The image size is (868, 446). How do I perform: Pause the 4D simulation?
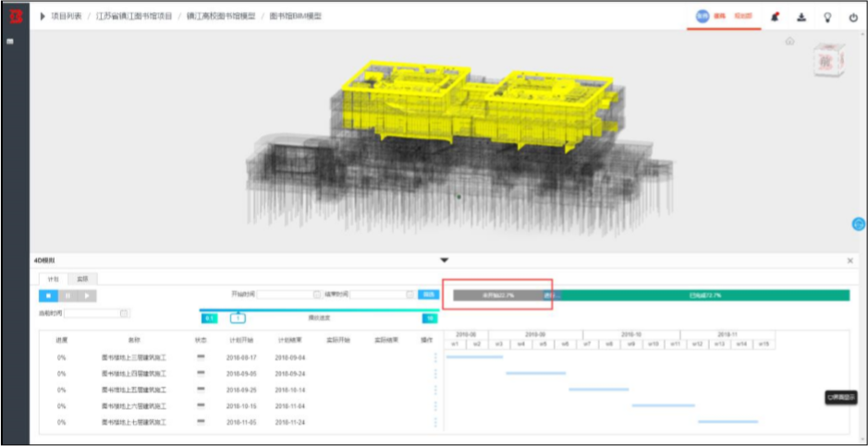(x=67, y=295)
